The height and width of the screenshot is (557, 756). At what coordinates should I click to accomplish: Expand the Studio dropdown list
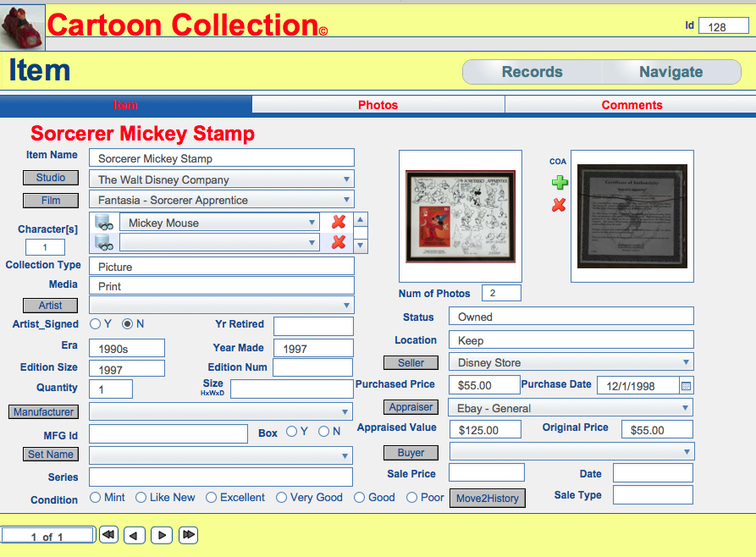point(347,179)
